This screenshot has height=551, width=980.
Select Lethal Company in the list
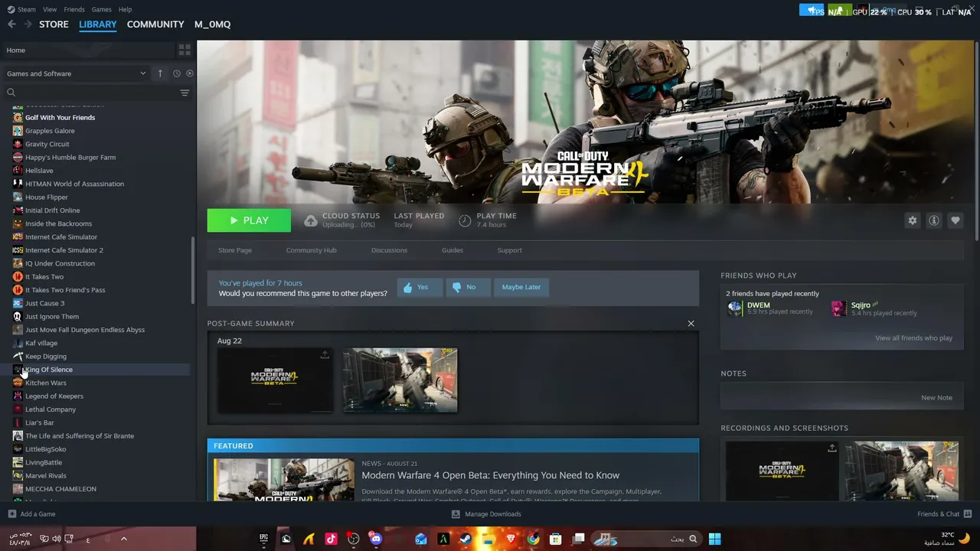(51, 409)
